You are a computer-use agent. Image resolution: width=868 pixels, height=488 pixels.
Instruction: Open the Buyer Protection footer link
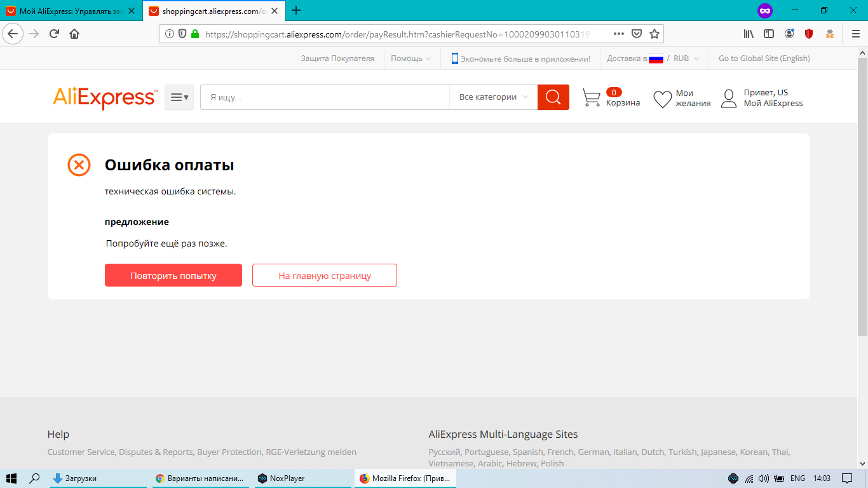click(229, 452)
